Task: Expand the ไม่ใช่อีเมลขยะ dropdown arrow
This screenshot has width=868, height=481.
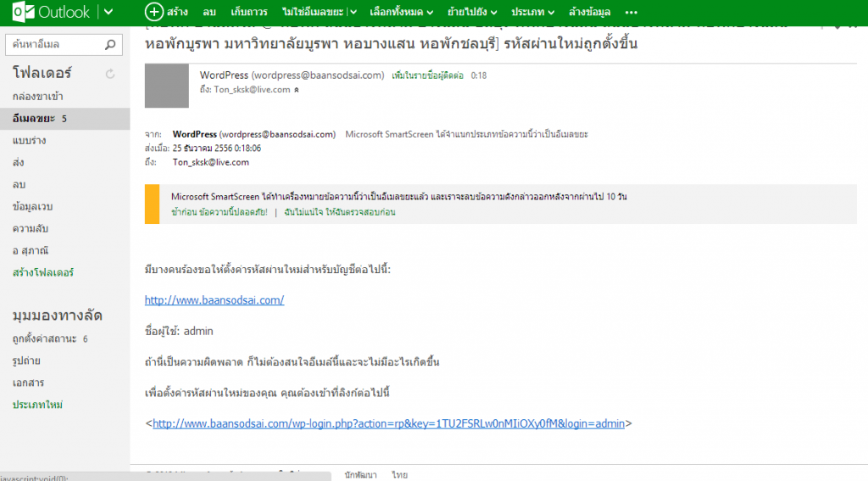Action: 353,12
